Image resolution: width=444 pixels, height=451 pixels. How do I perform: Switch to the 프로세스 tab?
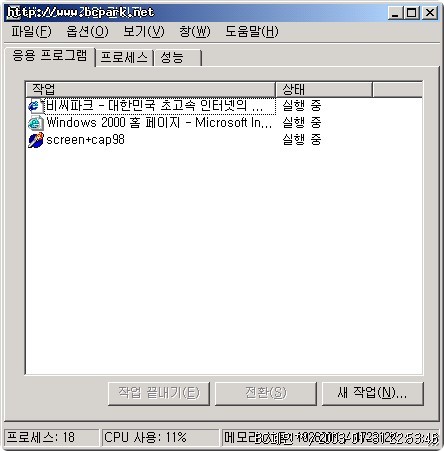124,58
